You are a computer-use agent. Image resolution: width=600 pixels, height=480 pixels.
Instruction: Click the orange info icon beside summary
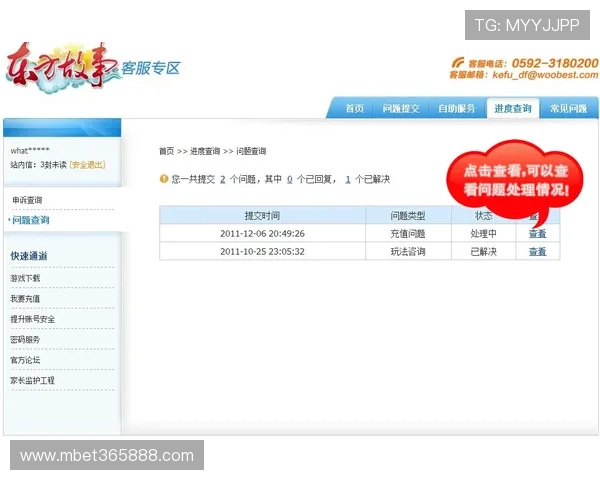pyautogui.click(x=164, y=179)
